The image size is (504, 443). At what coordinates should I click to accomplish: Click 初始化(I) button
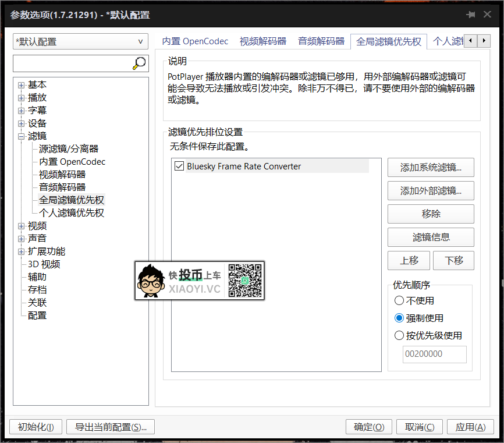click(36, 427)
